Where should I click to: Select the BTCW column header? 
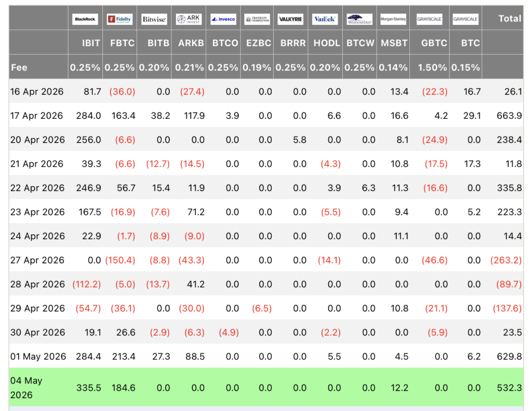pos(361,43)
